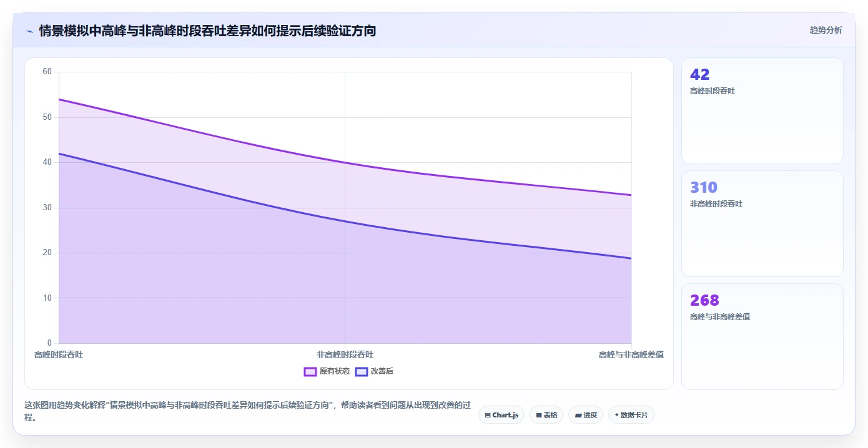Viewport: 868px width, 448px height.
Task: Open the 268 高峰与非高峰差值 stat card
Action: (762, 336)
